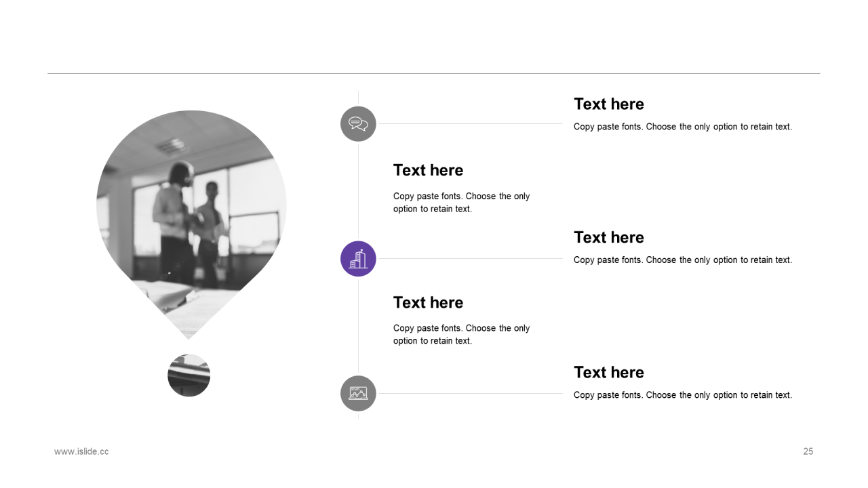Select the horizontal divider line under the title area

click(434, 73)
